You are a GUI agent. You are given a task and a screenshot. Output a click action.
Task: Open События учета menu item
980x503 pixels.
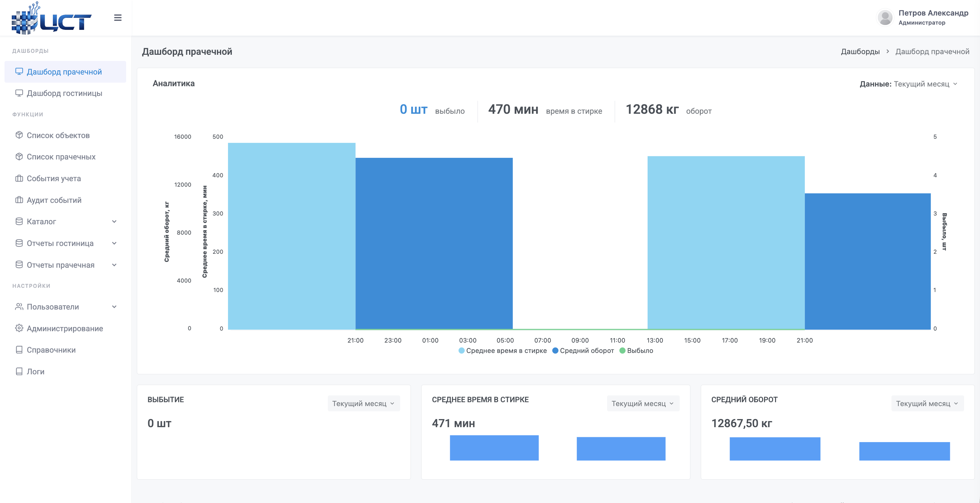(65, 178)
